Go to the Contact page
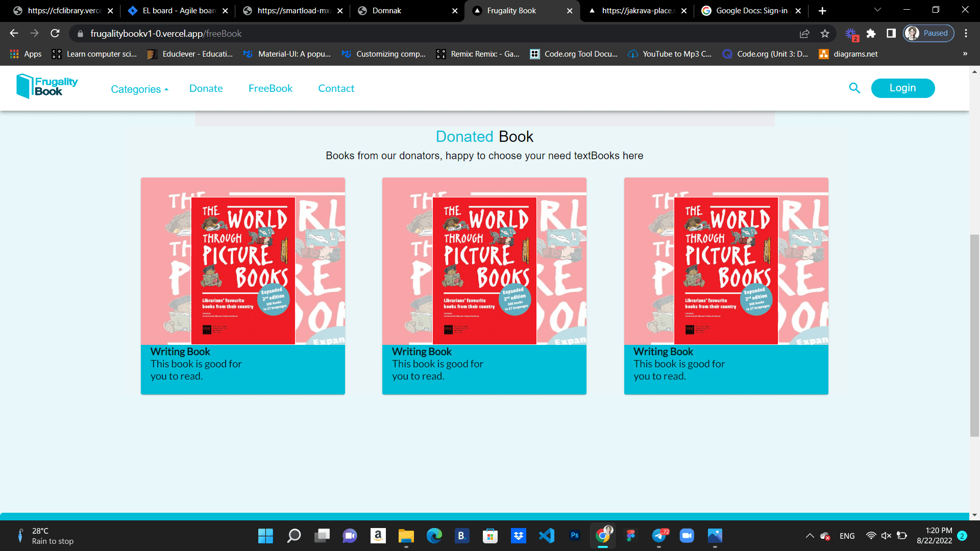The image size is (980, 551). click(x=336, y=88)
